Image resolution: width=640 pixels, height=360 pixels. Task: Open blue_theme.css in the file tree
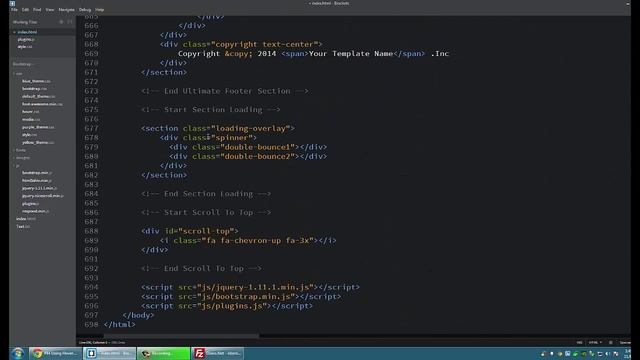36,81
